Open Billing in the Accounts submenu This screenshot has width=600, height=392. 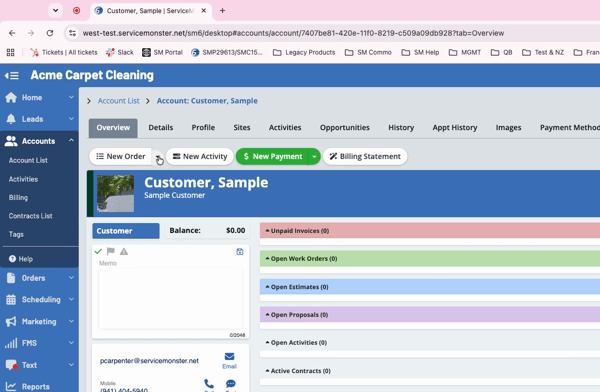coord(18,198)
